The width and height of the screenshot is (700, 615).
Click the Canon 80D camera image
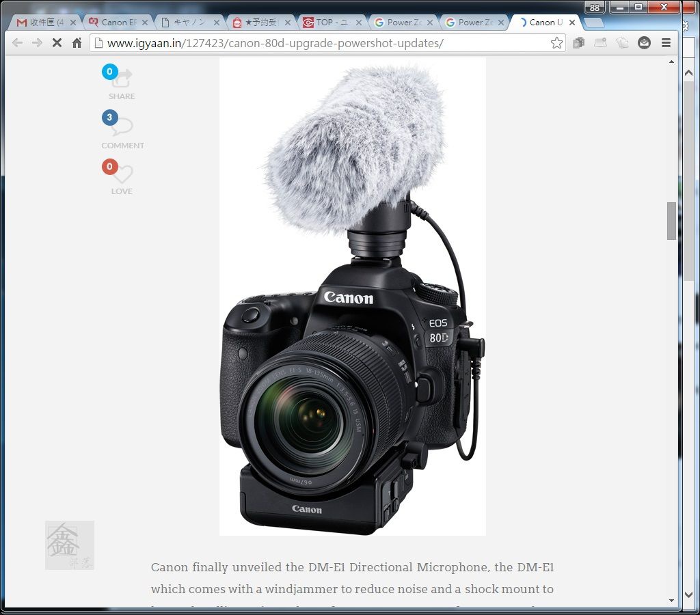(353, 297)
